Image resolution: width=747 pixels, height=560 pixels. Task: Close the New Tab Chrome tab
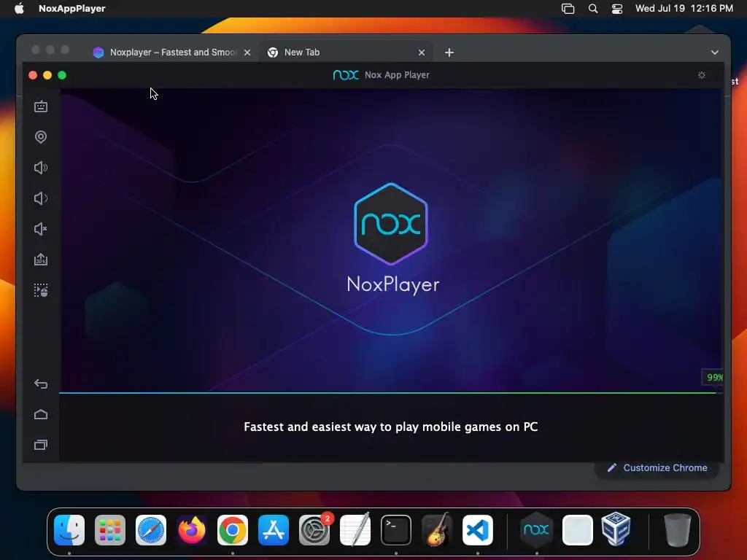click(422, 52)
